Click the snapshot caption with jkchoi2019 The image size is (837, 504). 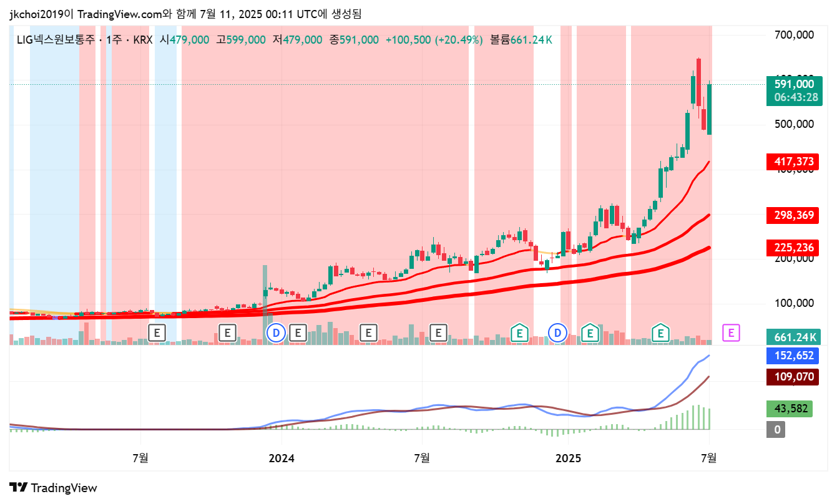pos(185,13)
